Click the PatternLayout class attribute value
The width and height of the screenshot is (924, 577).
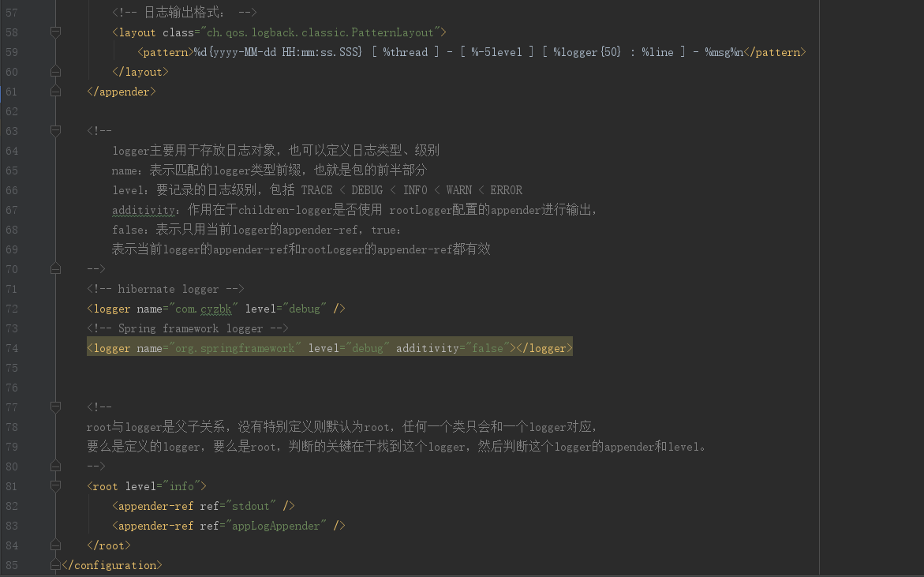(320, 32)
